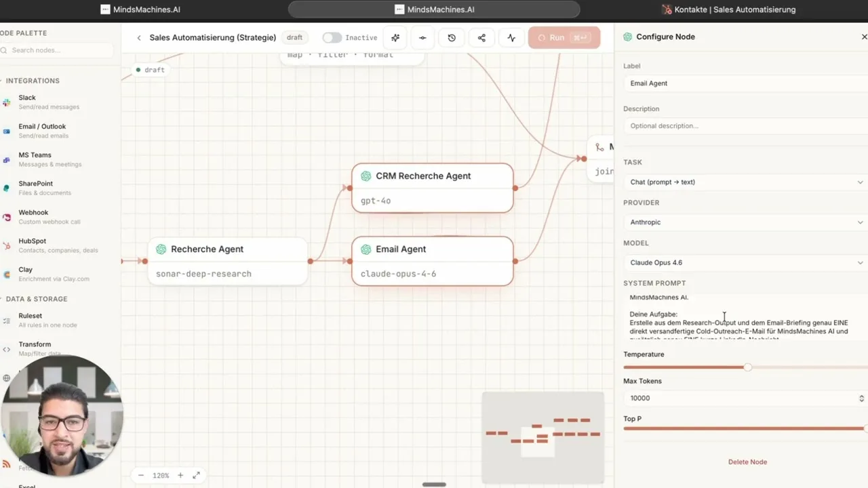Image resolution: width=868 pixels, height=488 pixels.
Task: Click the zoom in plus icon
Action: (180, 475)
